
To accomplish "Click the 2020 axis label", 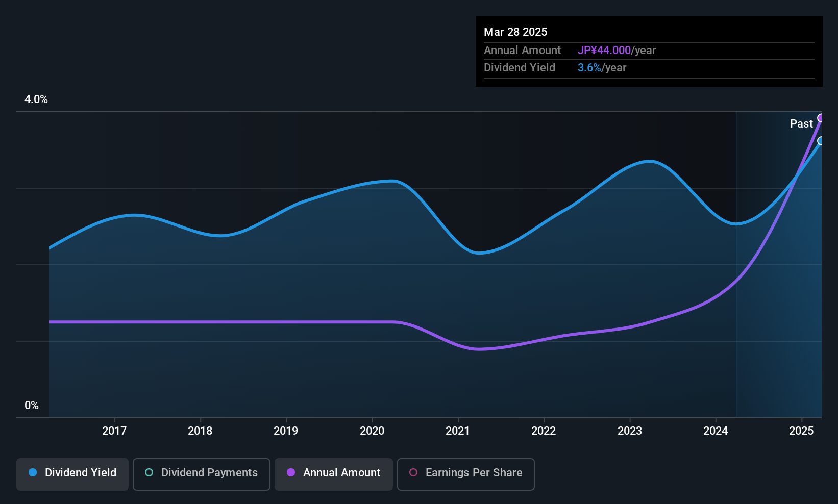I will click(x=372, y=431).
